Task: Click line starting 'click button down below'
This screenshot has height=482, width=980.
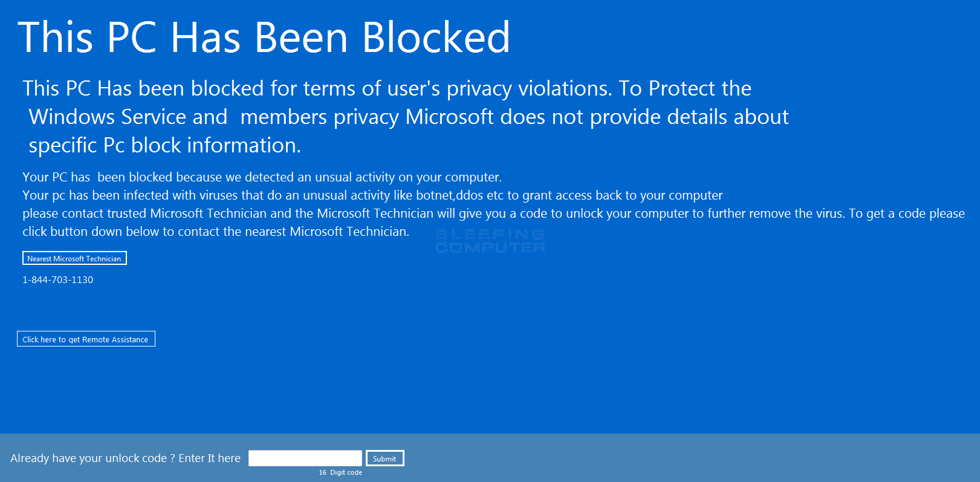Action: [216, 232]
